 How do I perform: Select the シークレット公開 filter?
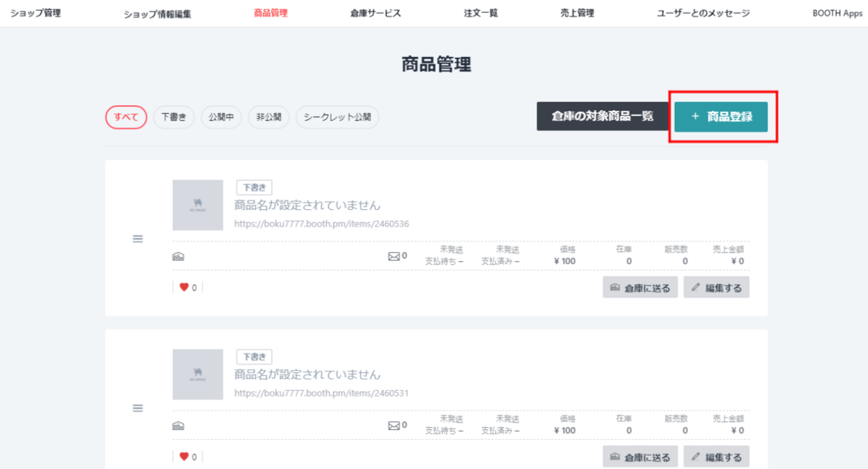click(337, 117)
